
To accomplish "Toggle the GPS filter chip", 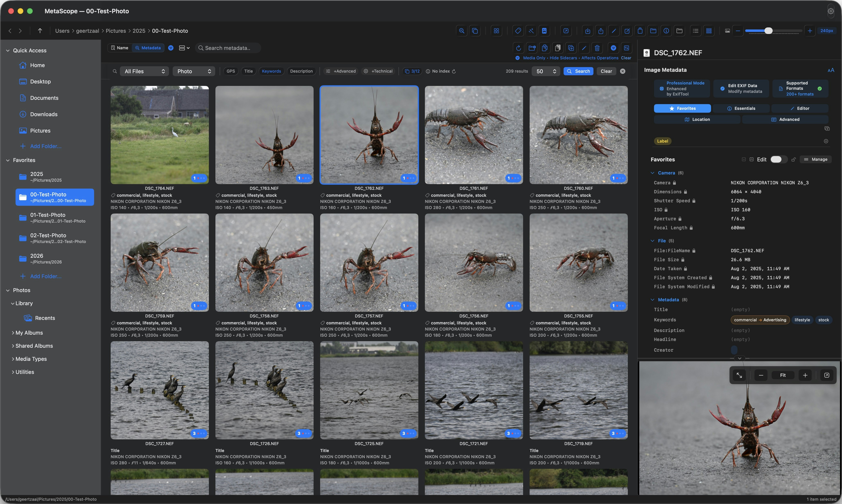I will tap(231, 71).
